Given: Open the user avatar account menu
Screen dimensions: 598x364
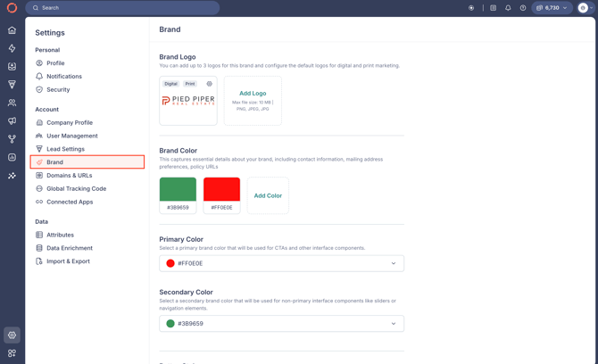Looking at the screenshot, I should pos(585,8).
